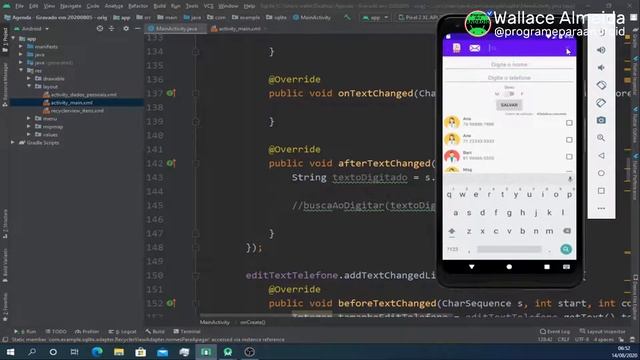
Task: Click emulator zoom magnifier icon
Action: pyautogui.click(x=601, y=138)
